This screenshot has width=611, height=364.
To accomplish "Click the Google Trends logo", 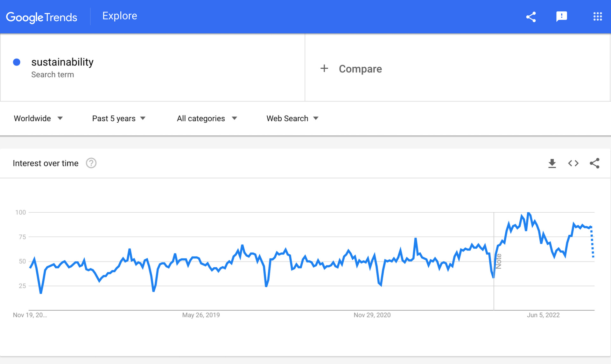I will pos(41,17).
